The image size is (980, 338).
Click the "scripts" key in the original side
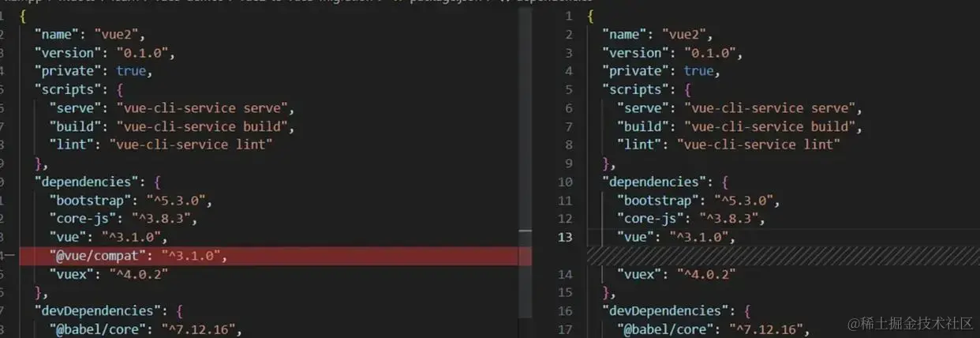click(69, 89)
